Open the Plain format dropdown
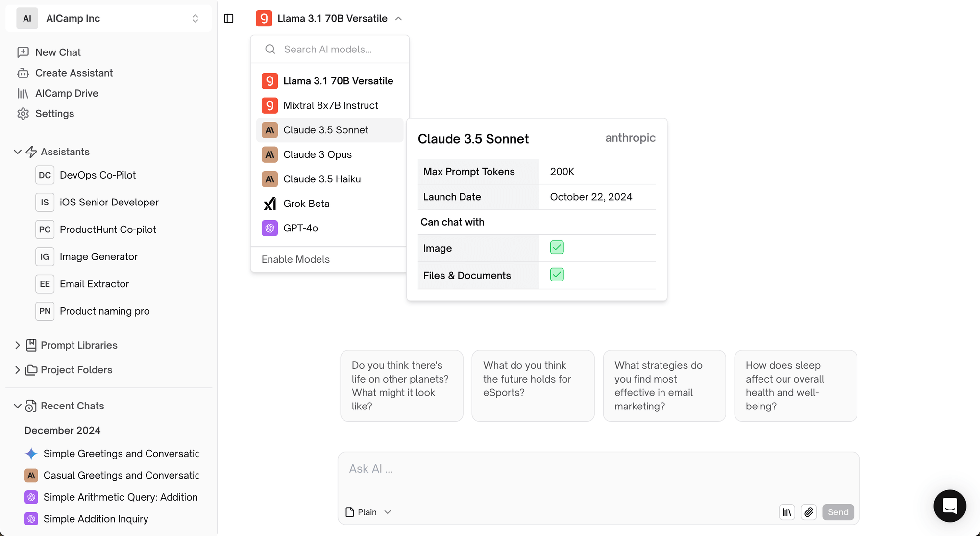The height and width of the screenshot is (536, 980). pyautogui.click(x=368, y=512)
